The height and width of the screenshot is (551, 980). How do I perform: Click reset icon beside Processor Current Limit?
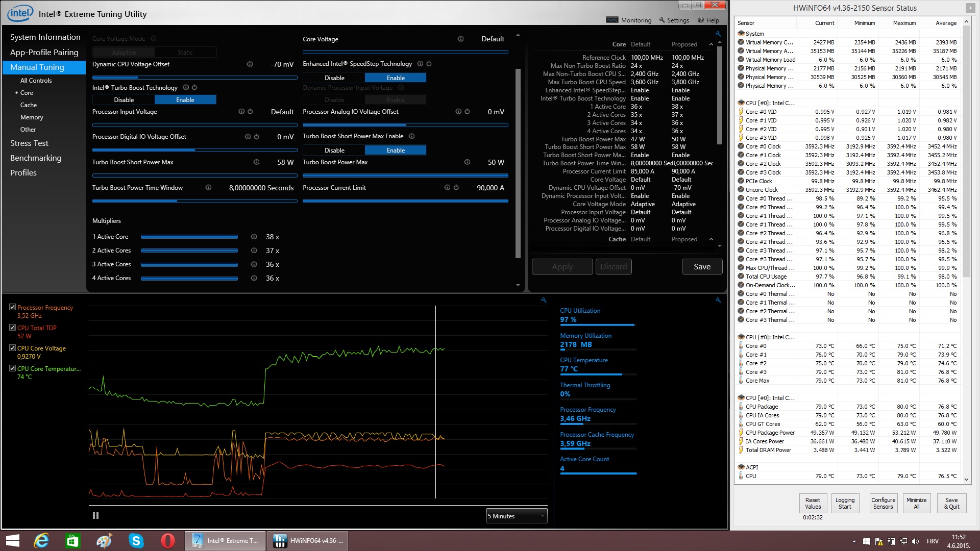click(456, 188)
